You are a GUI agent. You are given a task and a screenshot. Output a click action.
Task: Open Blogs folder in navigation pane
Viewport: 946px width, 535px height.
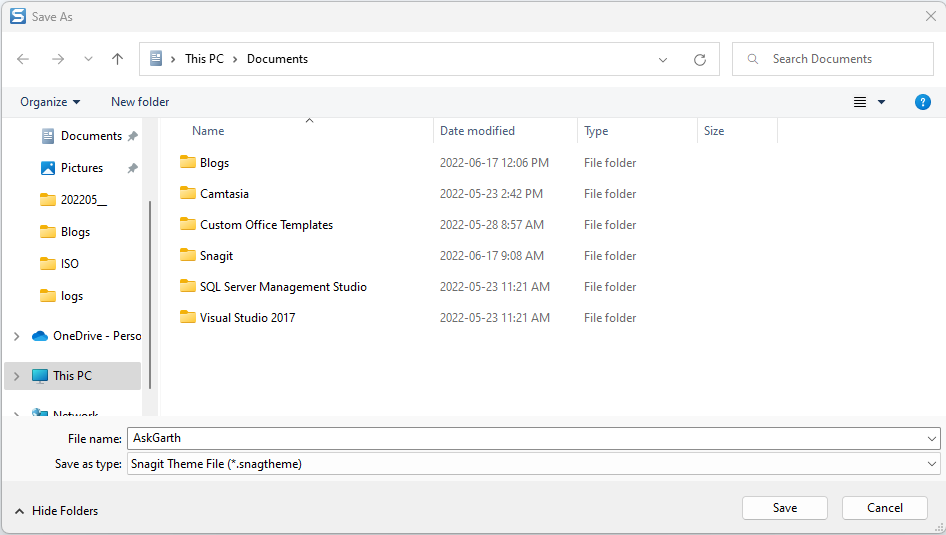click(x=65, y=232)
